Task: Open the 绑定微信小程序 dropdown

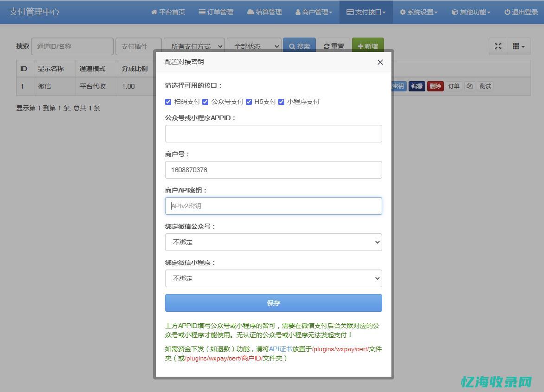Action: [x=273, y=278]
